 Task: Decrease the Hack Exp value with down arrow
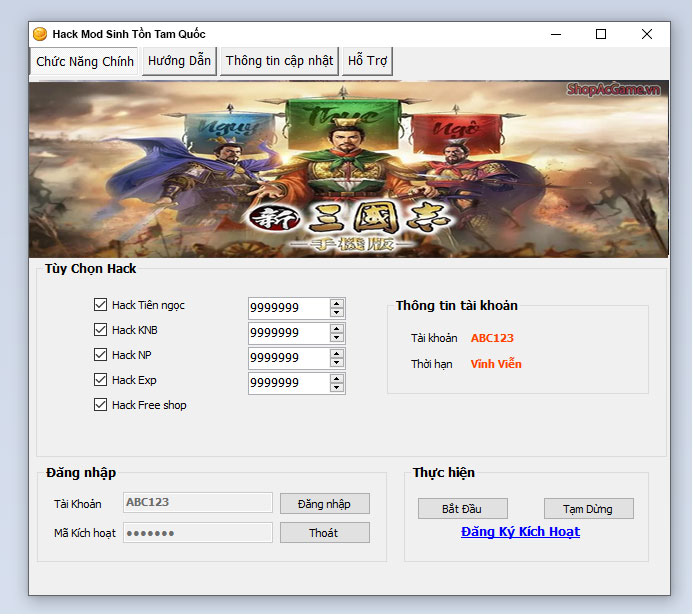tap(337, 388)
